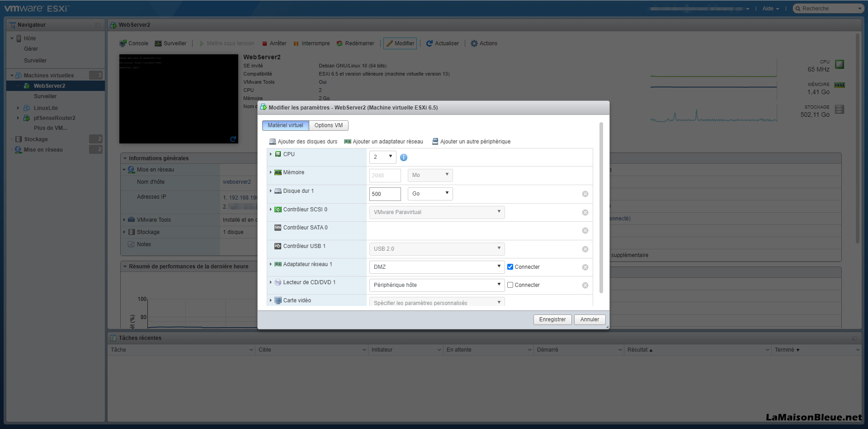Expand the Mémoire row in dialog
The width and height of the screenshot is (868, 429).
point(271,172)
